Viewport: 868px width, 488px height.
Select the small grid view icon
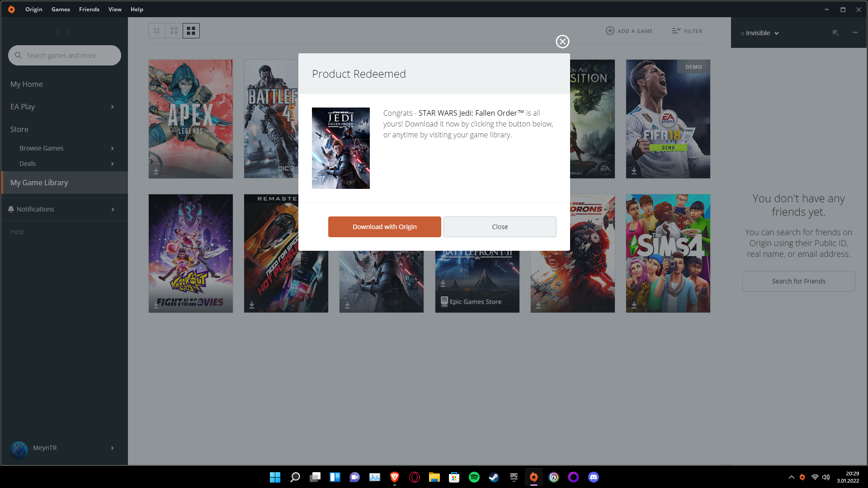tap(157, 30)
